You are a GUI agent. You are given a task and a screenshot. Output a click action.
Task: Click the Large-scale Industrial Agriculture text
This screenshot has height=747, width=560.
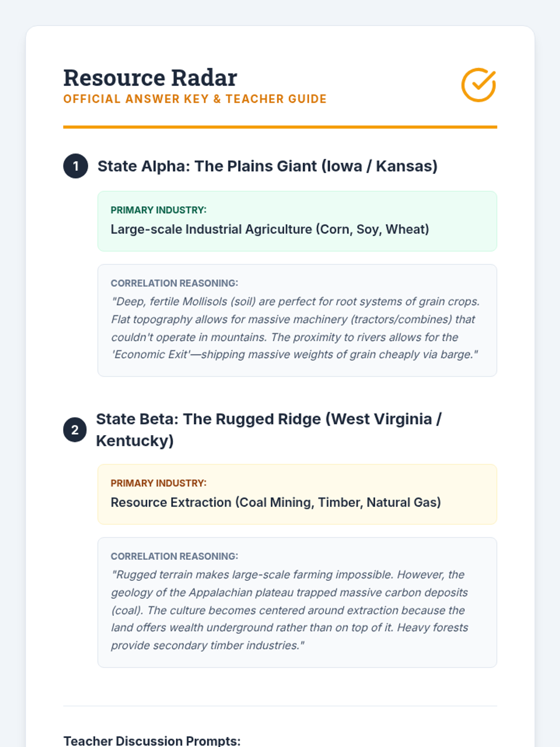coord(270,229)
